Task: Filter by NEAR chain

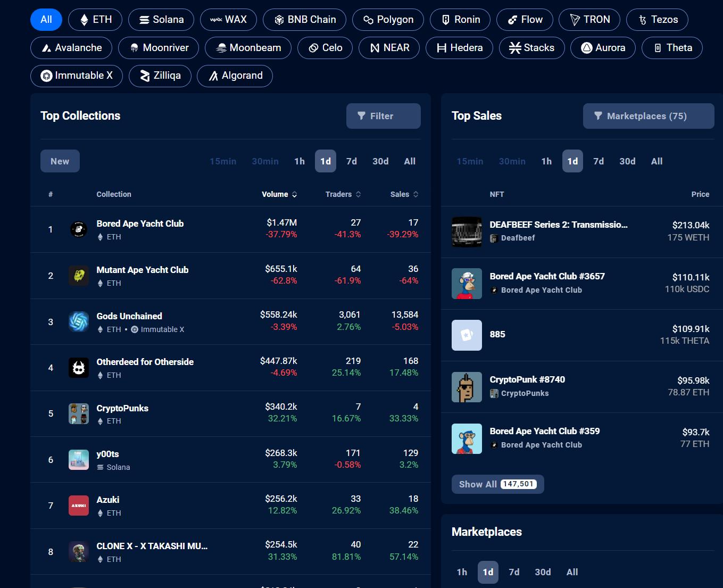Action: (389, 48)
